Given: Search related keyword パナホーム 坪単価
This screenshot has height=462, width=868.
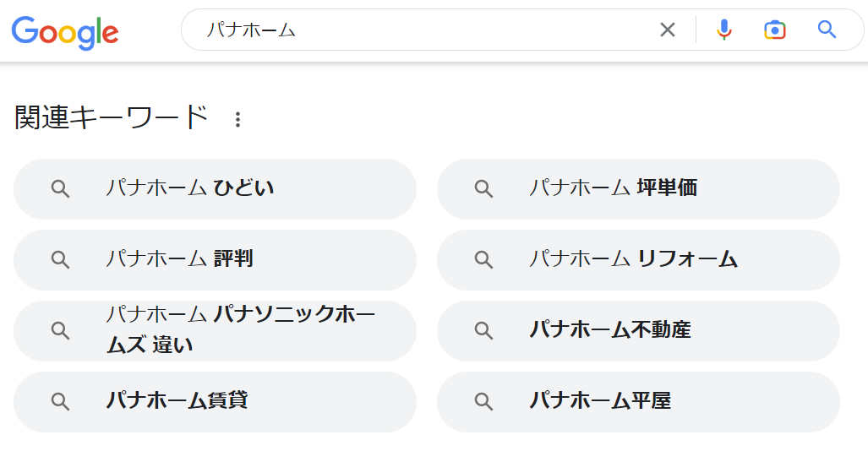Looking at the screenshot, I should point(638,189).
